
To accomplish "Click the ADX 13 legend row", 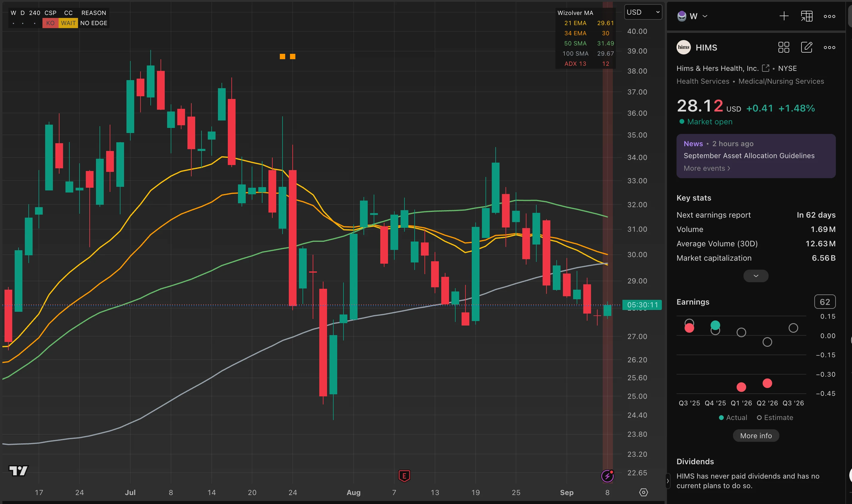I will pyautogui.click(x=587, y=64).
